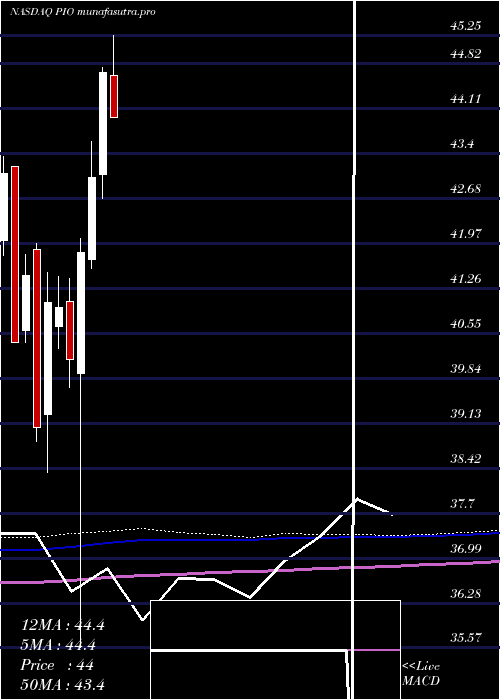Select the 45.25 price axis label

tap(466, 26)
